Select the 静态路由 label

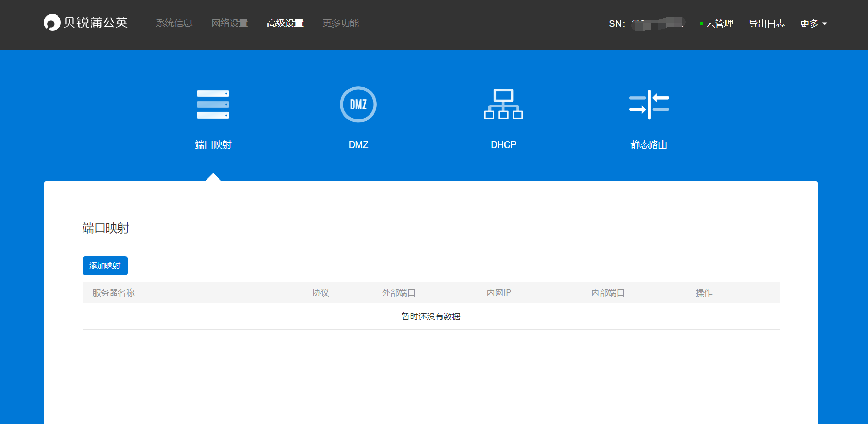coord(649,145)
